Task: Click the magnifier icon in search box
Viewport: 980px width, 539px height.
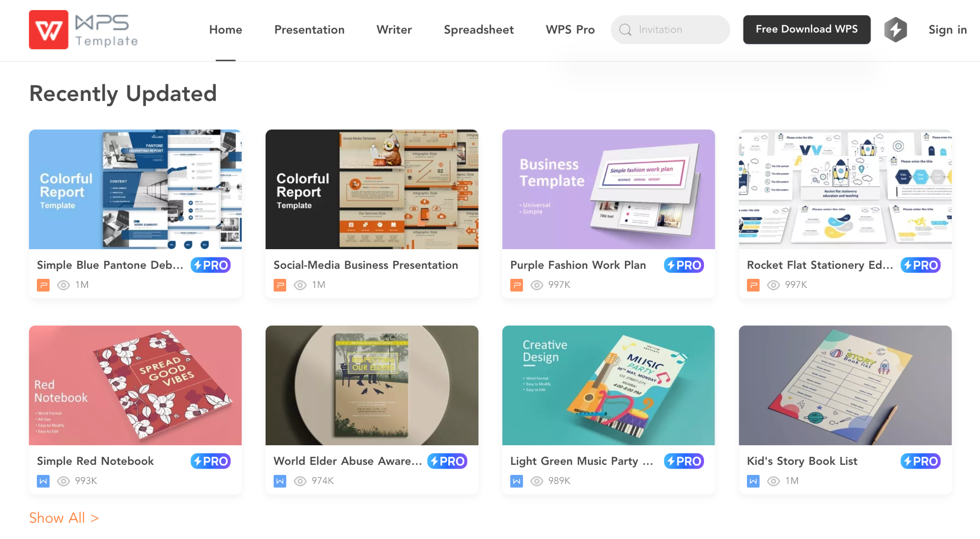Action: click(x=625, y=30)
